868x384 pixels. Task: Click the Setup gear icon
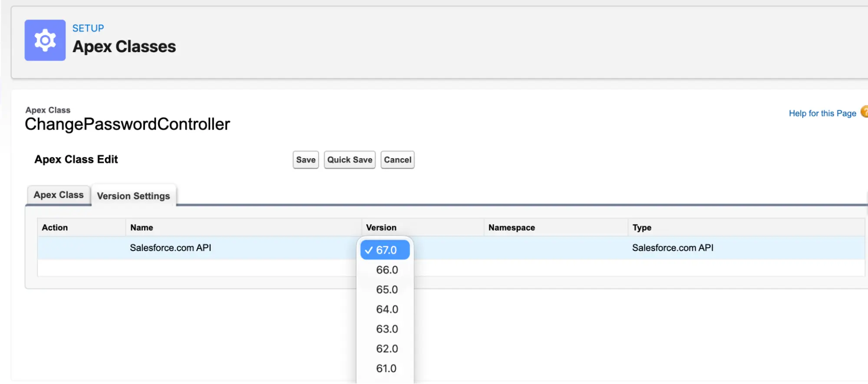(45, 40)
